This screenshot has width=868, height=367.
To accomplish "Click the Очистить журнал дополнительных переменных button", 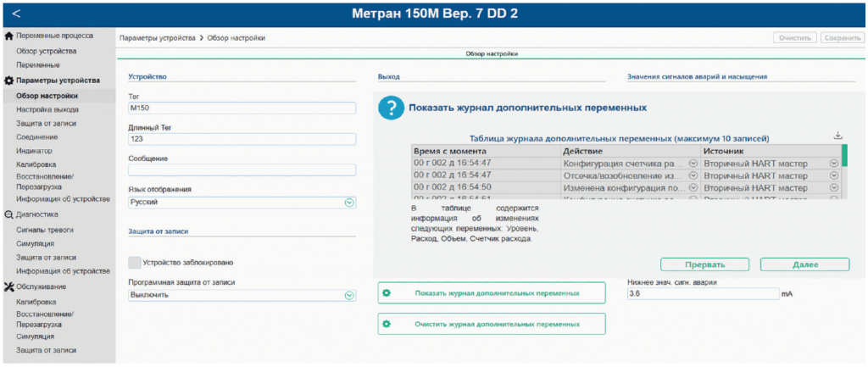I will pyautogui.click(x=492, y=324).
